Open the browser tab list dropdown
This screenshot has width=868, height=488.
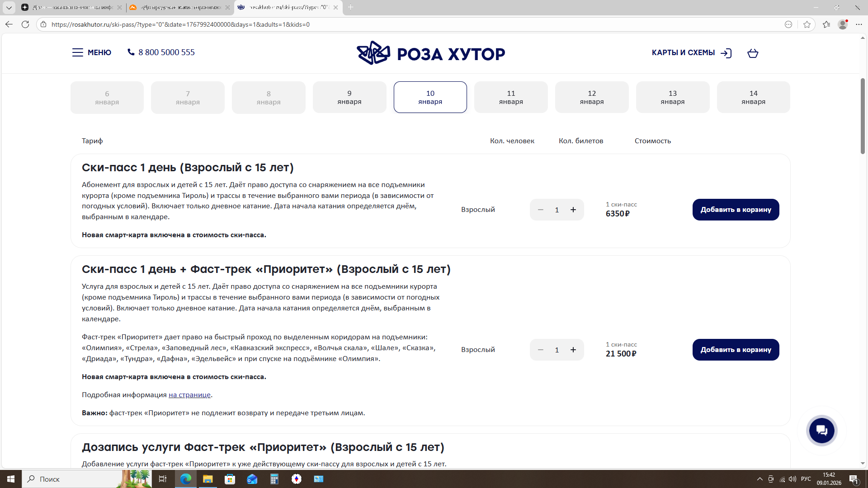click(x=9, y=7)
